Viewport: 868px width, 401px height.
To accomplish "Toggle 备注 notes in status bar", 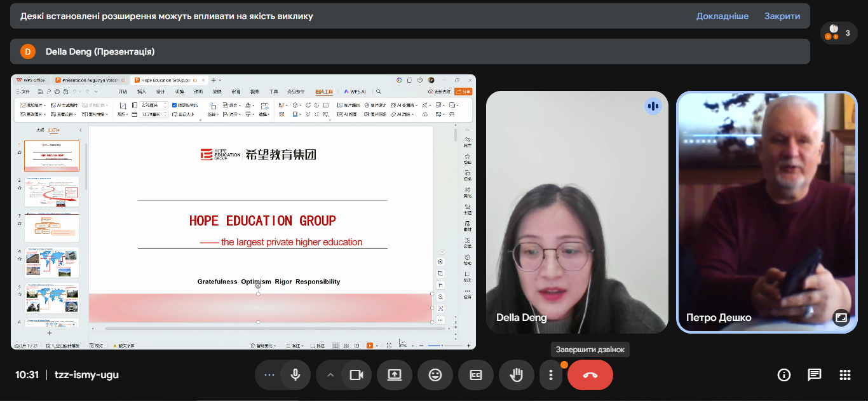I will [294, 346].
